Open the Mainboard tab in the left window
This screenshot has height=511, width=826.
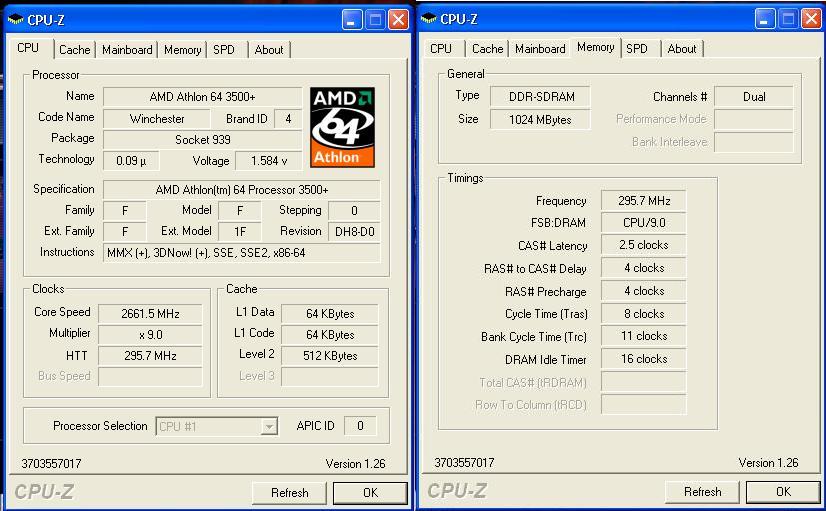click(127, 50)
